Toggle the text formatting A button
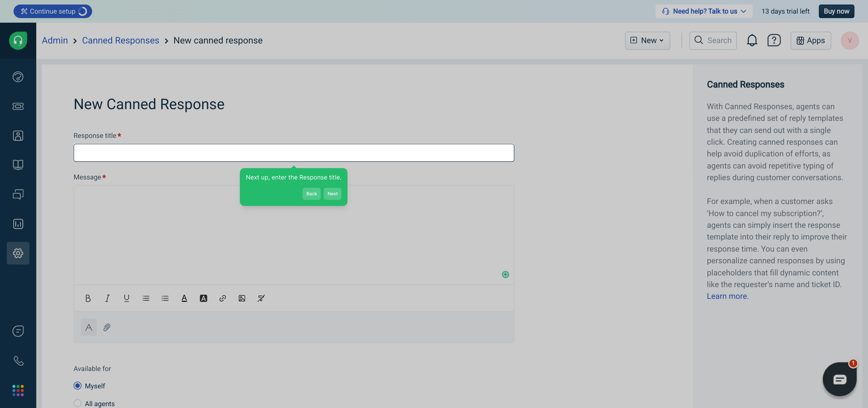Screen dimensions: 868x408 [89, 327]
